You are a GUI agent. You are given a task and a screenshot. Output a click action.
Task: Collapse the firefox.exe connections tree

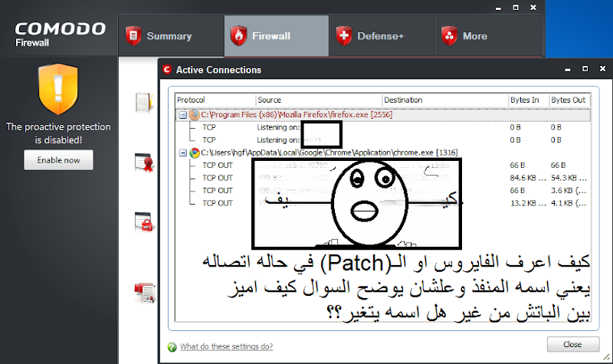(x=182, y=115)
